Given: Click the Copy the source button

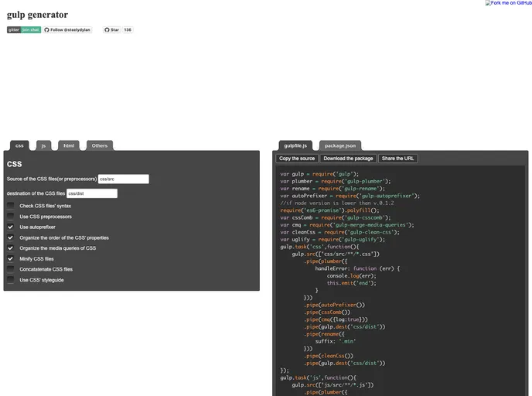Looking at the screenshot, I should (297, 159).
